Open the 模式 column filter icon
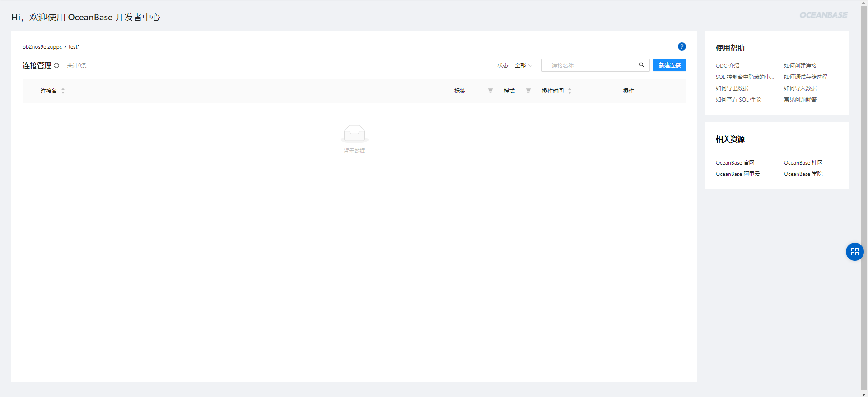The image size is (868, 397). 528,91
